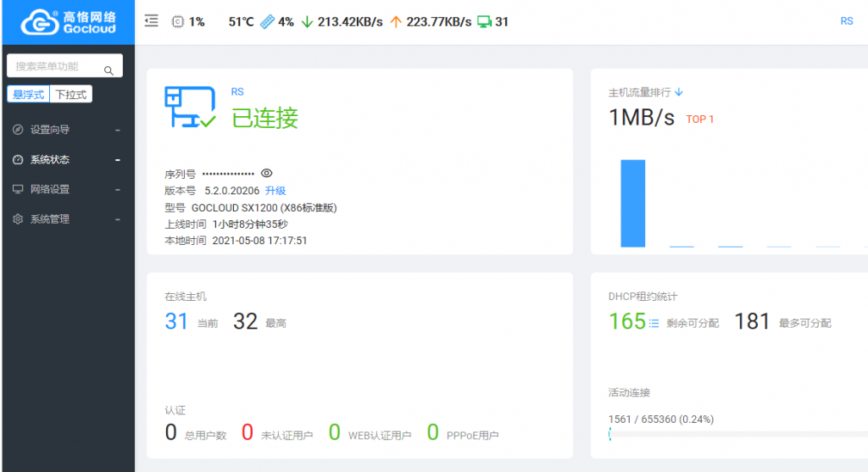Toggle sort order of 主机流量排行

tap(679, 92)
